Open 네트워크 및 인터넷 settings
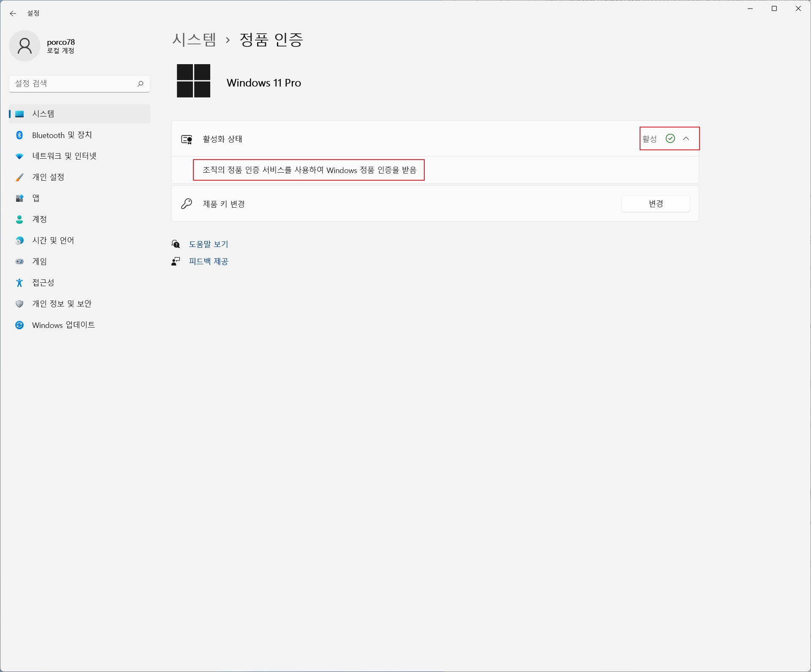This screenshot has height=672, width=811. (x=79, y=156)
